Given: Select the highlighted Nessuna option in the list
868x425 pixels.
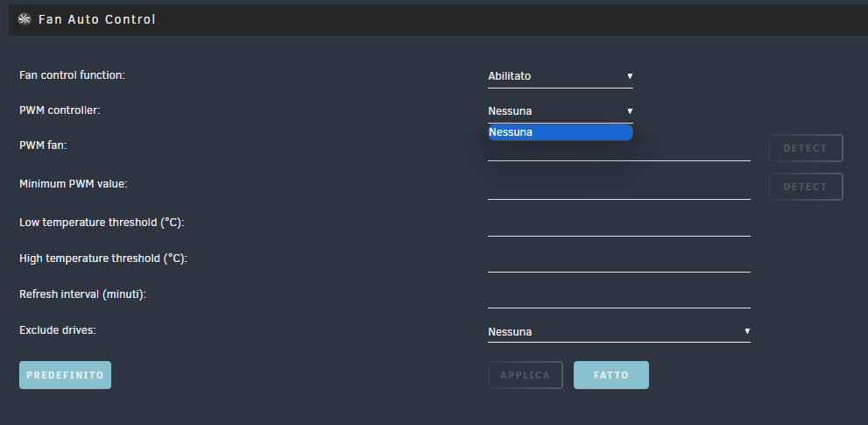Looking at the screenshot, I should (x=561, y=132).
